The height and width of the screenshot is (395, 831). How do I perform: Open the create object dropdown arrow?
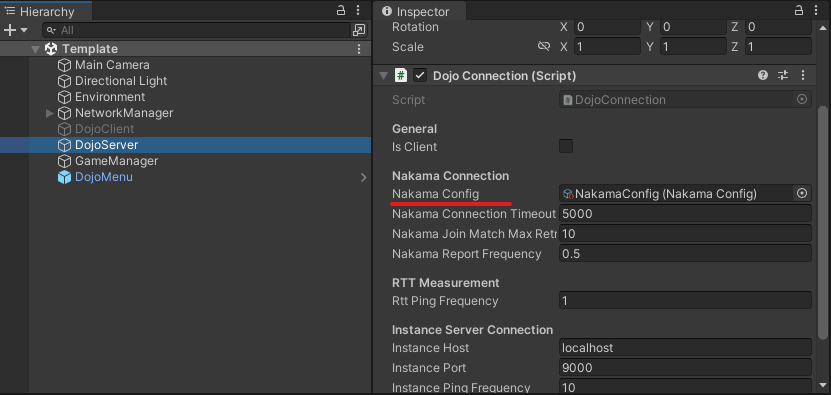[24, 30]
